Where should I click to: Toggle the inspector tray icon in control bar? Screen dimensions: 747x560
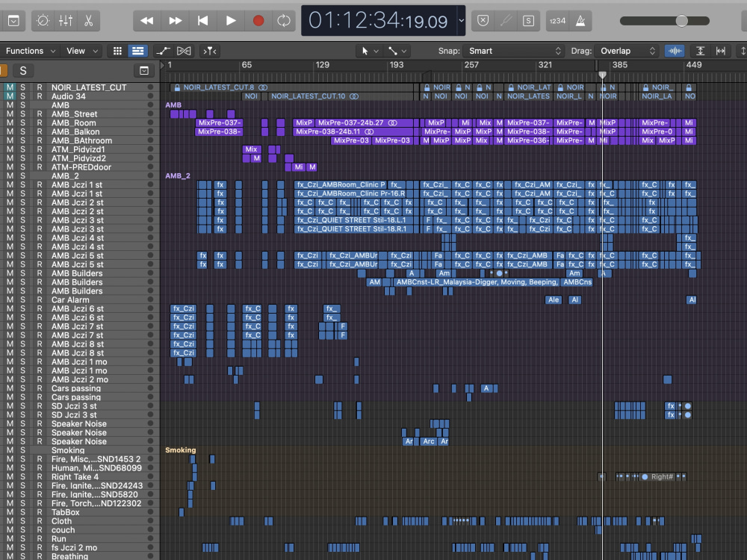tap(13, 20)
